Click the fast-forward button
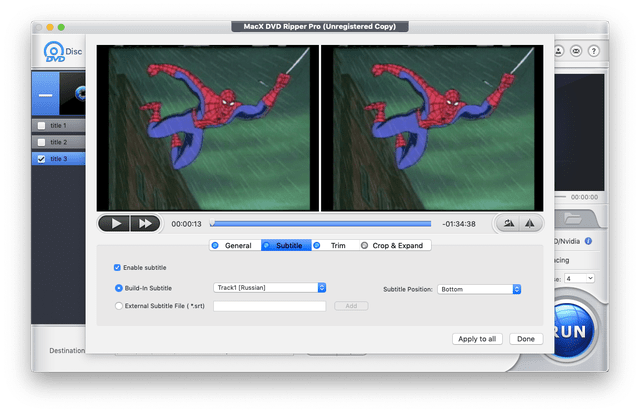The height and width of the screenshot is (413, 640). (146, 223)
